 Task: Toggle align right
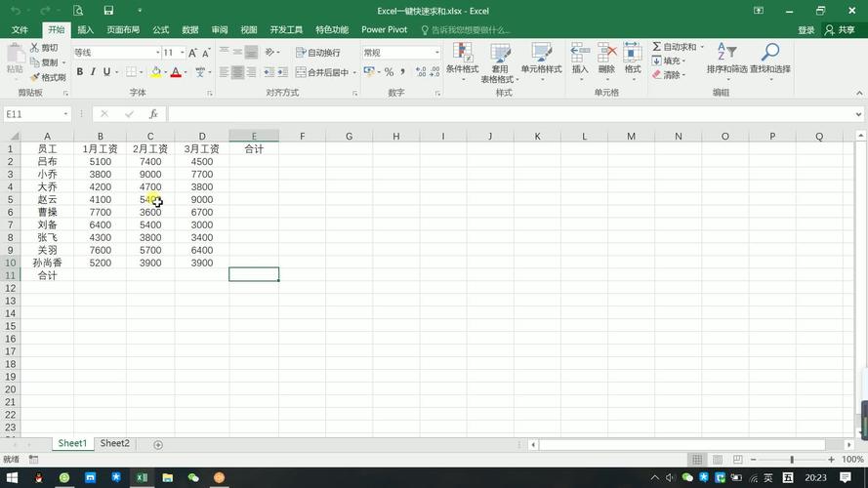point(251,72)
